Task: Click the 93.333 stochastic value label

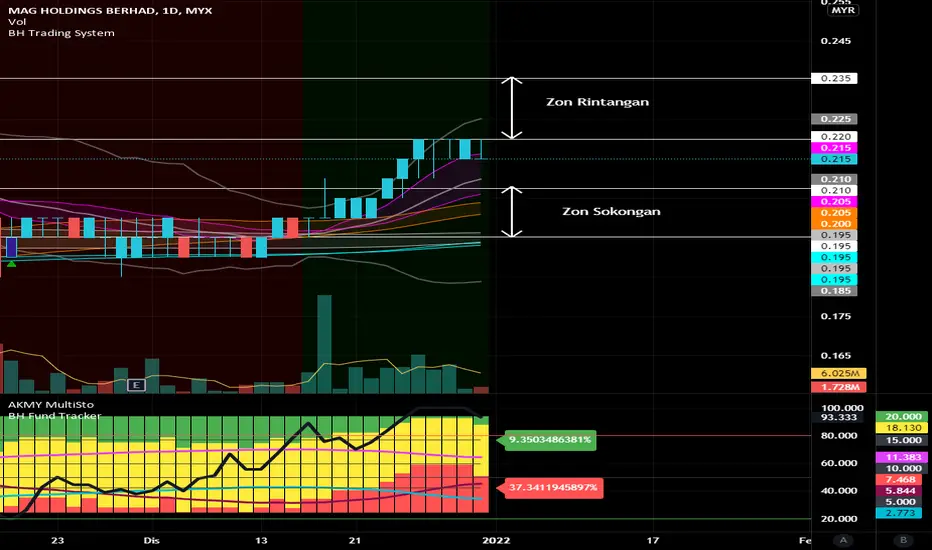Action: pos(839,417)
